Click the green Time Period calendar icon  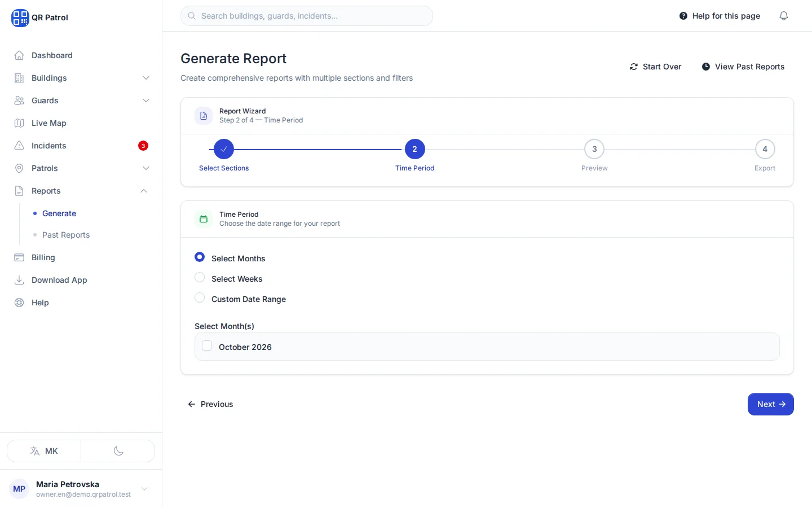pyautogui.click(x=204, y=219)
